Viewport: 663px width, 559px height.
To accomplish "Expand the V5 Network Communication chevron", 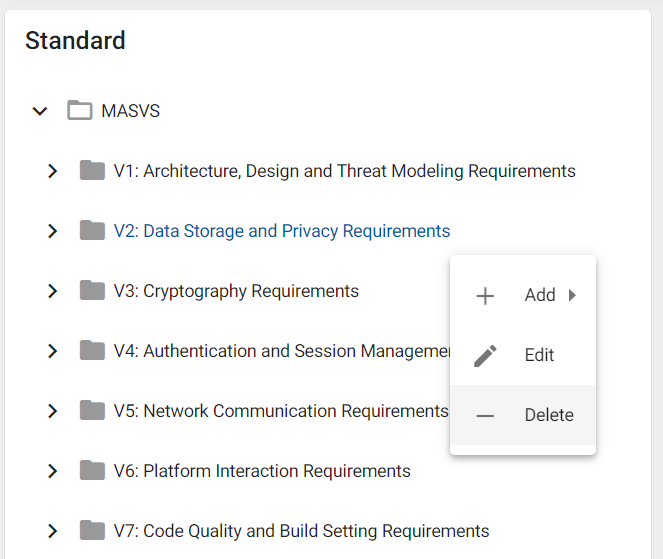I will click(x=52, y=411).
